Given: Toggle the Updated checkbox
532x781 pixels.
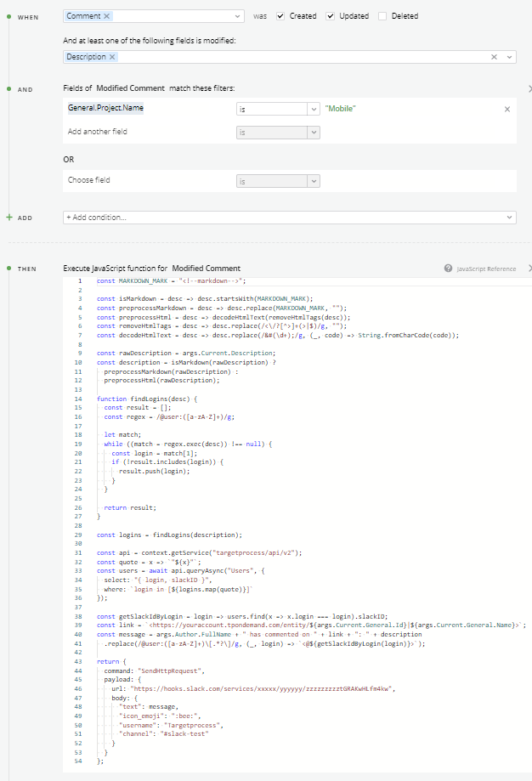Looking at the screenshot, I should (330, 16).
